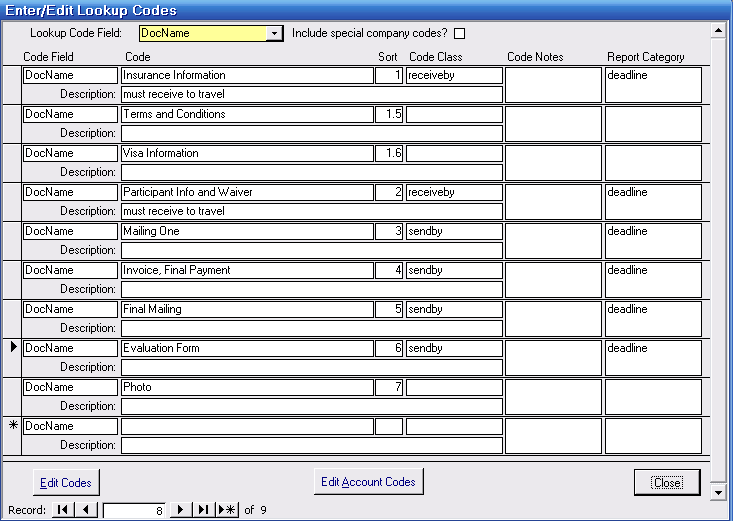Open Edit Account Codes

point(368,482)
